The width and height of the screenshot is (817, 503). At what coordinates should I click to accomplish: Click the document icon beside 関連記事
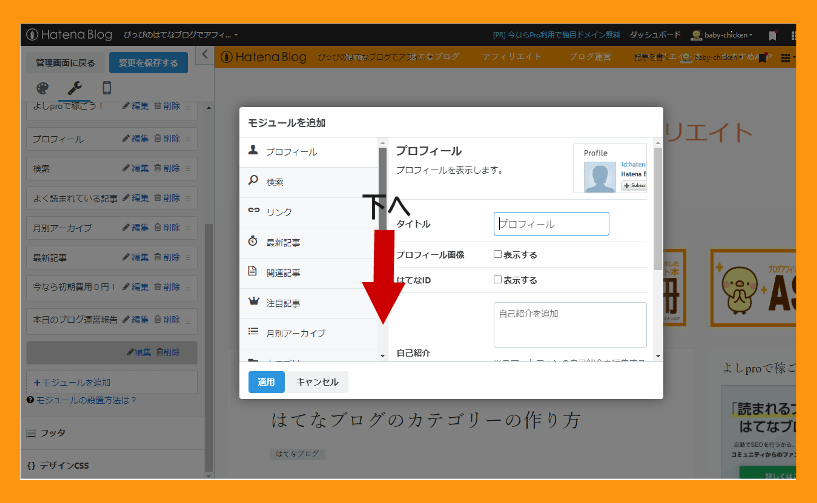253,271
